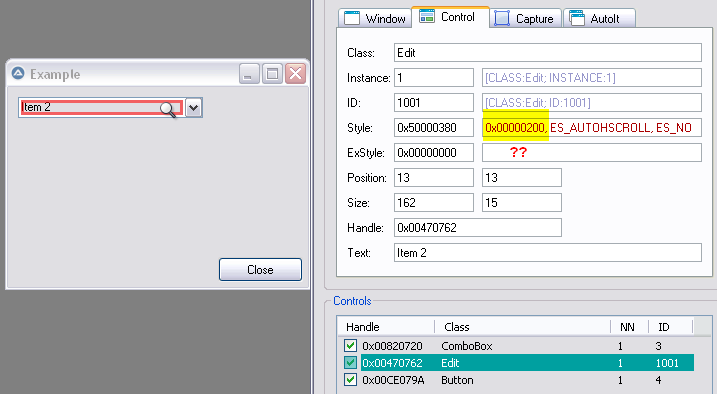Image resolution: width=717 pixels, height=394 pixels.
Task: Open the AutoIt tab
Action: pyautogui.click(x=599, y=18)
